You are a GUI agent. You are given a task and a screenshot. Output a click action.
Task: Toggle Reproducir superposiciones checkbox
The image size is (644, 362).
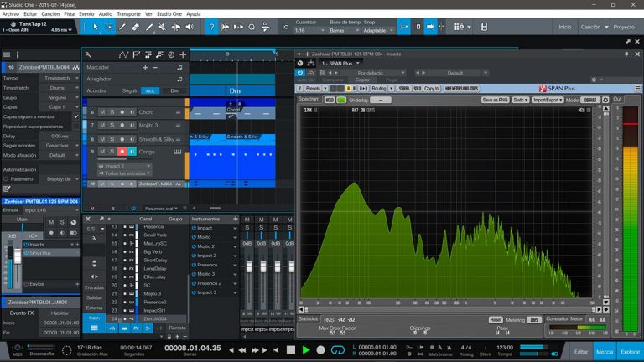[x=76, y=127]
